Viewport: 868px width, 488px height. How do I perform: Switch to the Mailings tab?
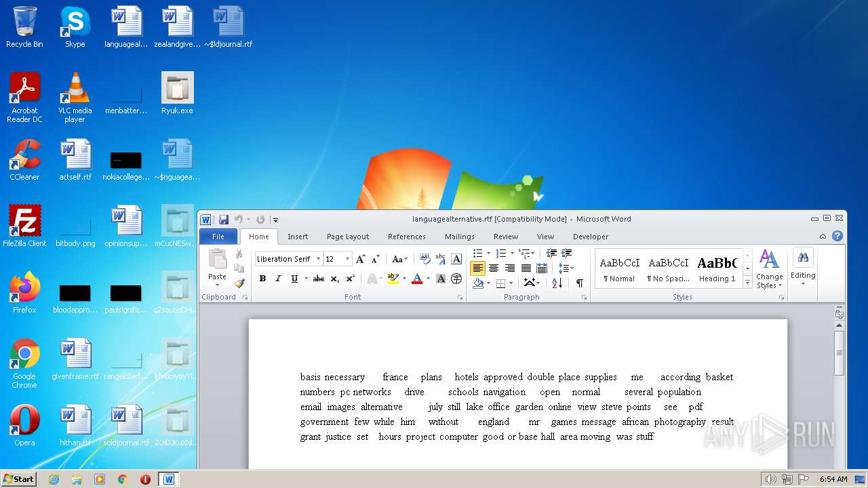(460, 237)
